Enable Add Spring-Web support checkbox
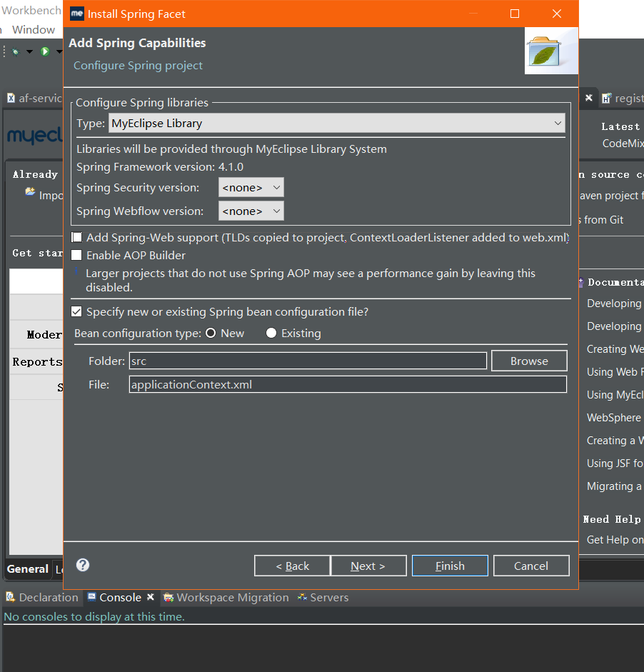Viewport: 644px width, 672px height. pos(76,237)
